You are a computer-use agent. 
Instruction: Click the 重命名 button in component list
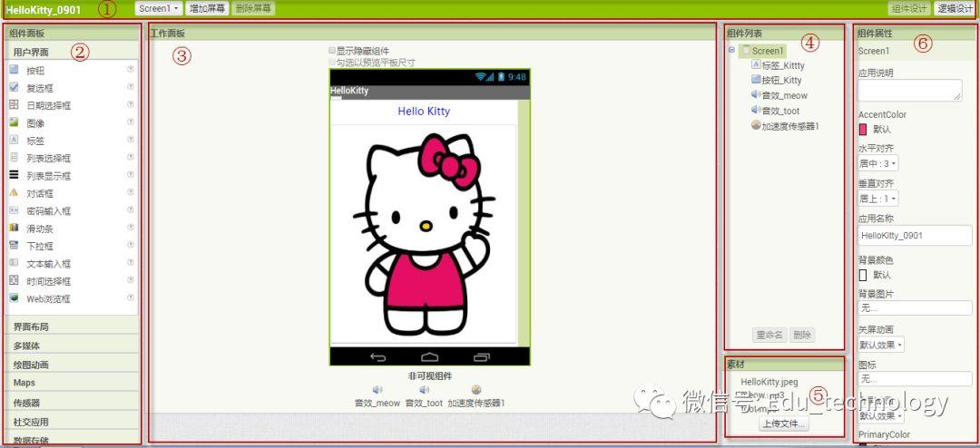pos(769,335)
